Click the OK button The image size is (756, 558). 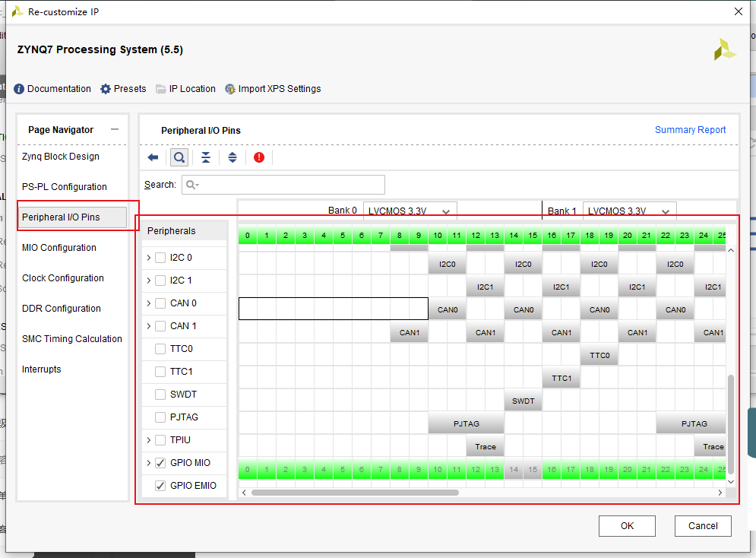coord(627,525)
